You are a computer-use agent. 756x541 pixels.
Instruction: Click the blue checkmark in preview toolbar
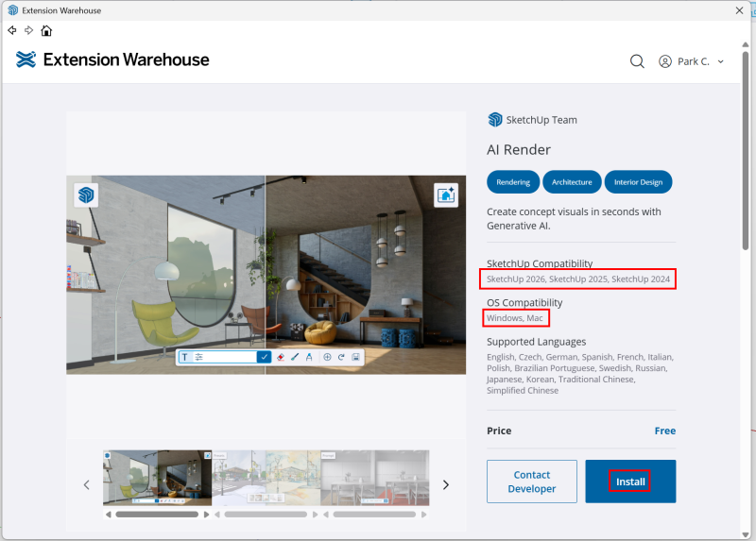(x=264, y=357)
